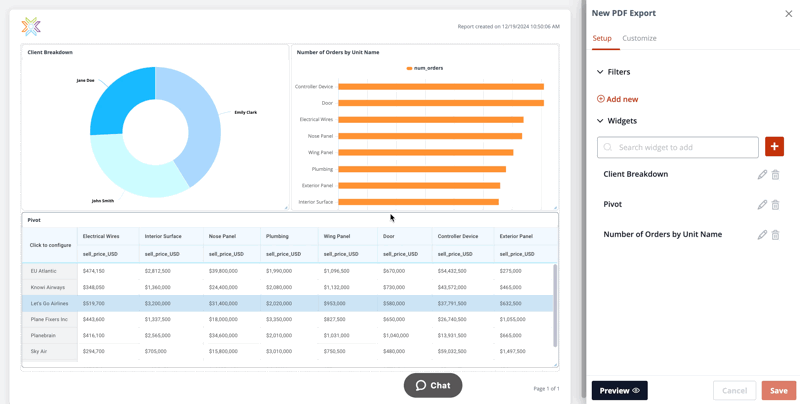This screenshot has height=404, width=800.
Task: Delete Number of Orders by Unit Name widget
Action: [775, 235]
